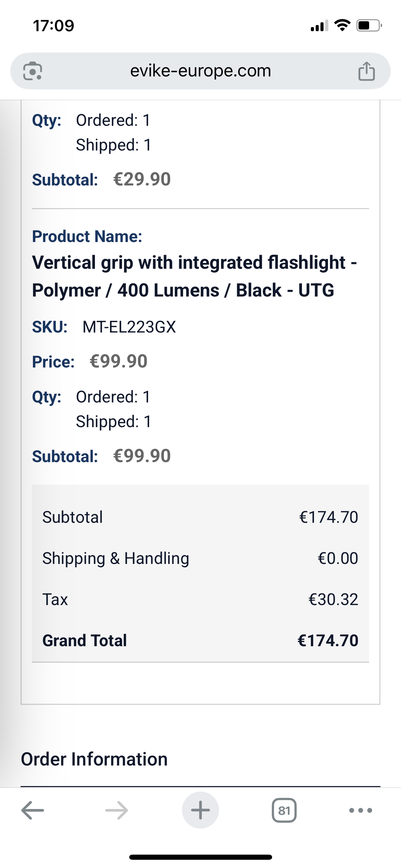Tap the Order Information heading
The height and width of the screenshot is (868, 401).
(x=94, y=759)
